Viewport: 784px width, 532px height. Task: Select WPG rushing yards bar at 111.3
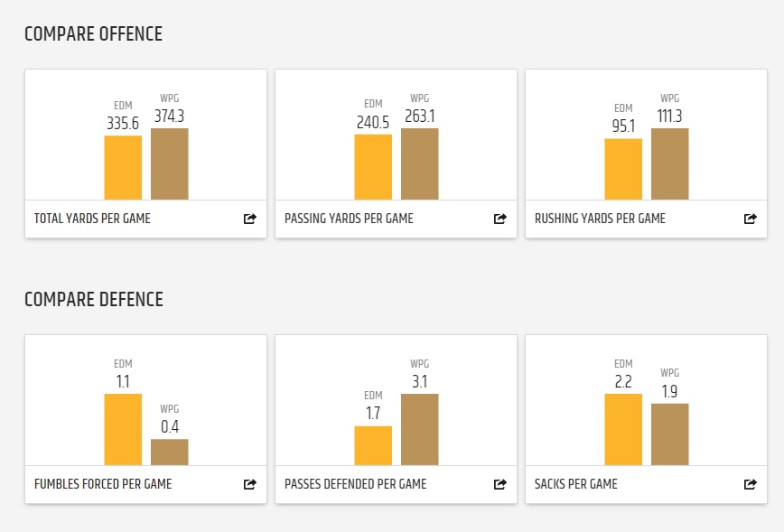[670, 164]
